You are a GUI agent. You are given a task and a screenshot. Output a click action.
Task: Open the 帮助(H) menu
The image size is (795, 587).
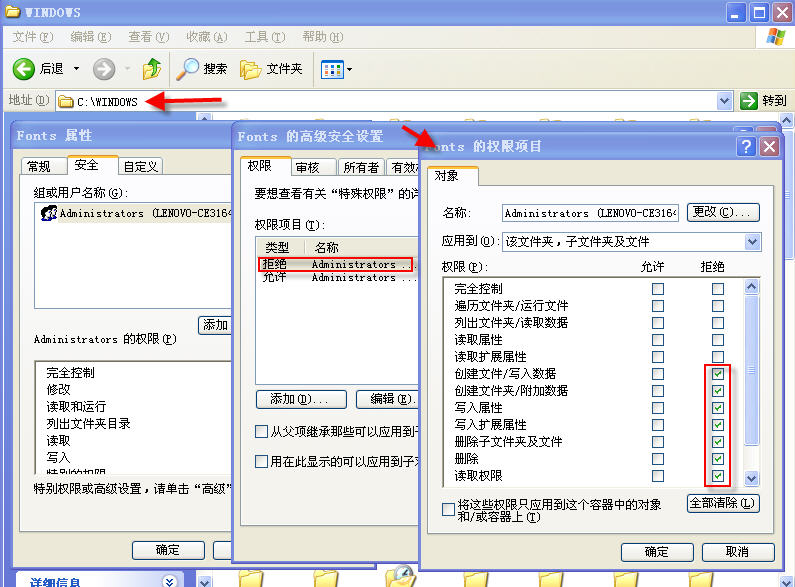tap(322, 37)
